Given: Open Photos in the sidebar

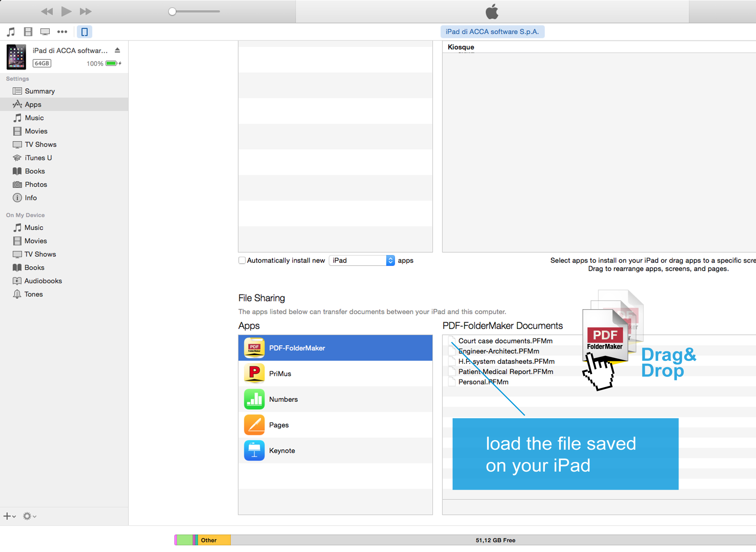Looking at the screenshot, I should (x=64, y=184).
